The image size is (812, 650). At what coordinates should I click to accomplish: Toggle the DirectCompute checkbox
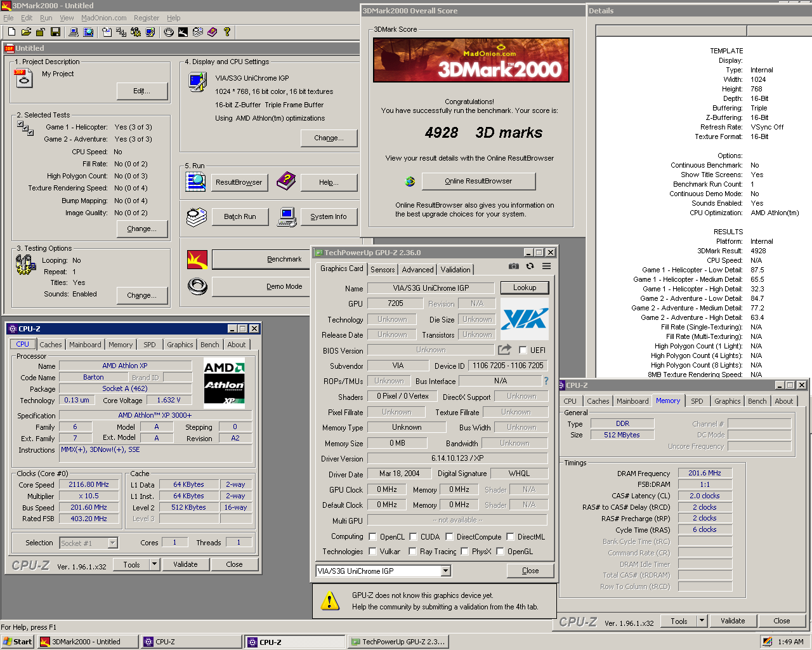click(x=449, y=536)
